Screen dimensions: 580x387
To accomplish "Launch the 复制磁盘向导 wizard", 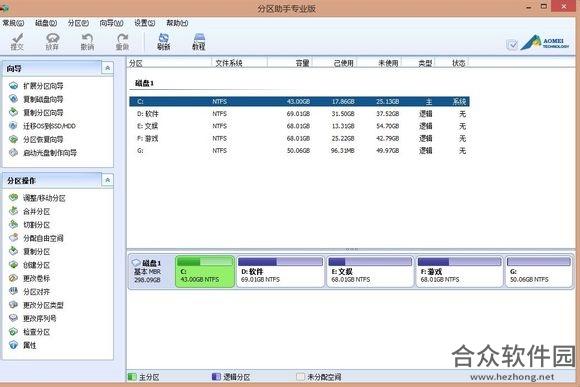I will (x=37, y=99).
